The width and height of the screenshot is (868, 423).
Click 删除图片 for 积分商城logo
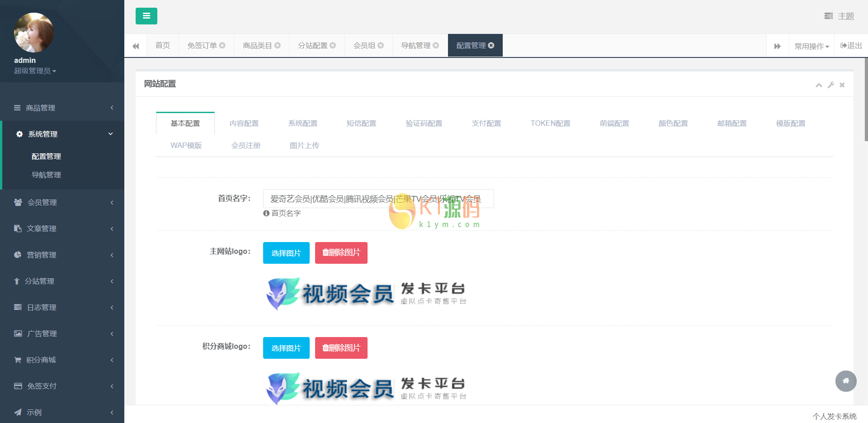coord(341,348)
